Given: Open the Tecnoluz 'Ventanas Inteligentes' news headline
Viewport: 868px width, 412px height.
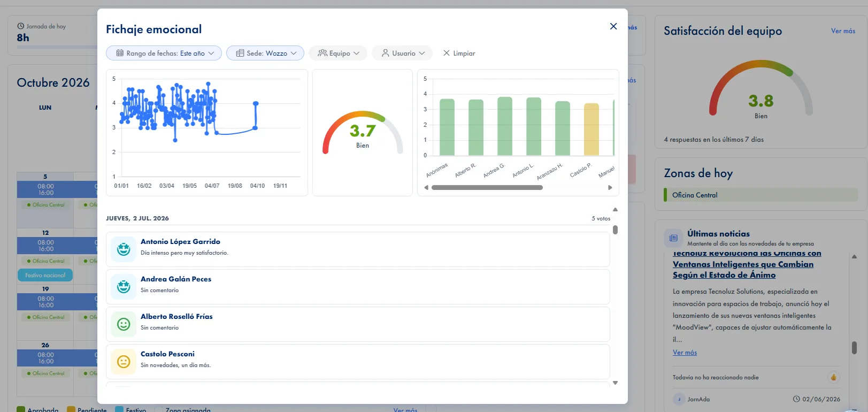Looking at the screenshot, I should 747,264.
